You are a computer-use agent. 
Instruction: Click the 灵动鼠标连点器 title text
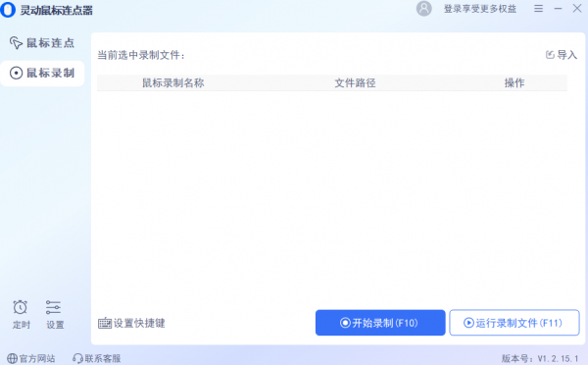pyautogui.click(x=56, y=10)
